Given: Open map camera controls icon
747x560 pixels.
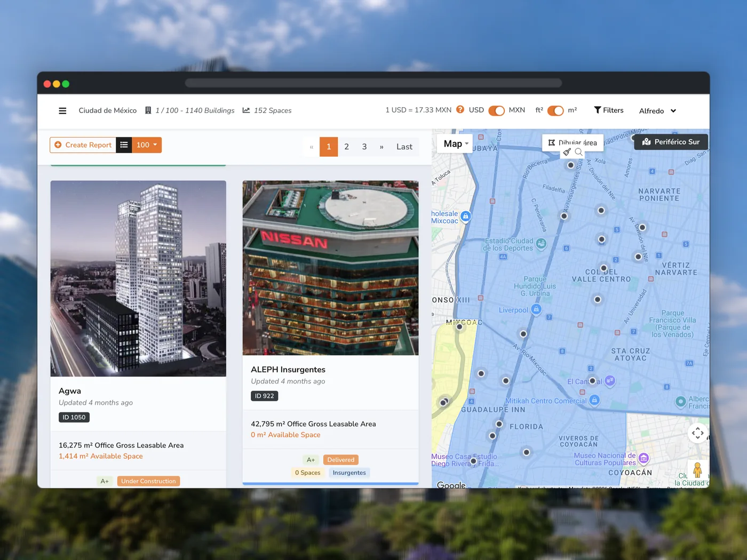Looking at the screenshot, I should [698, 433].
